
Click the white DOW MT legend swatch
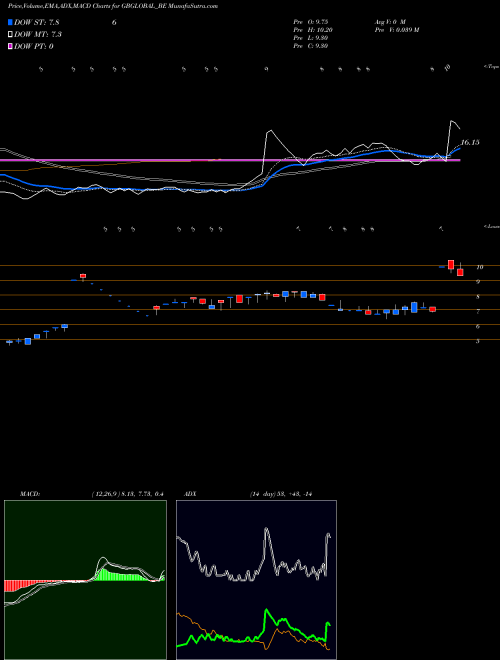(11, 34)
